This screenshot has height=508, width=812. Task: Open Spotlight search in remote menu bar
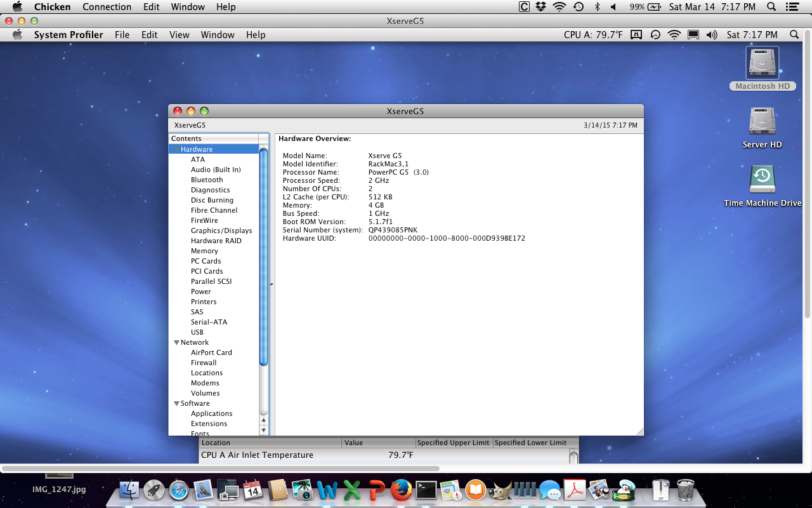tap(794, 35)
